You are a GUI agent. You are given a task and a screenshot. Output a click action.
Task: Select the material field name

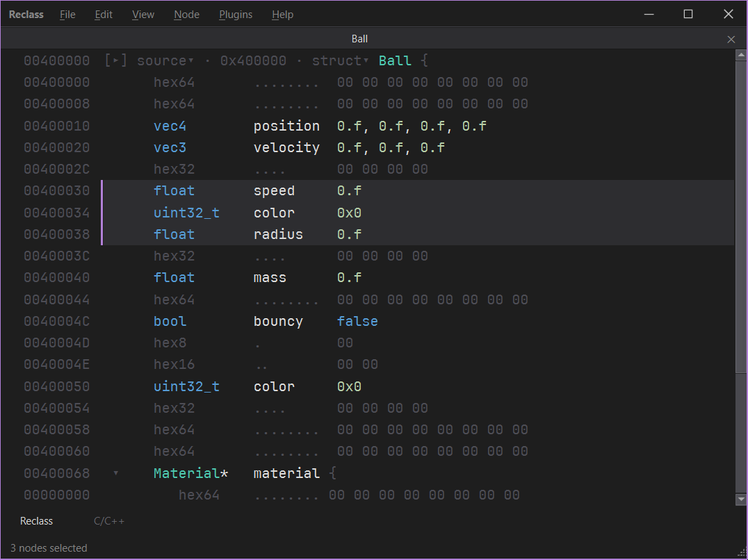point(286,473)
